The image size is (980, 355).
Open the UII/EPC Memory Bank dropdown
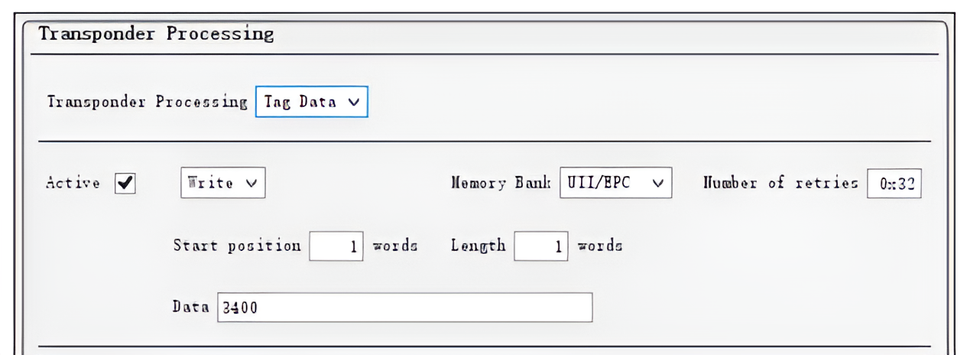click(x=615, y=184)
